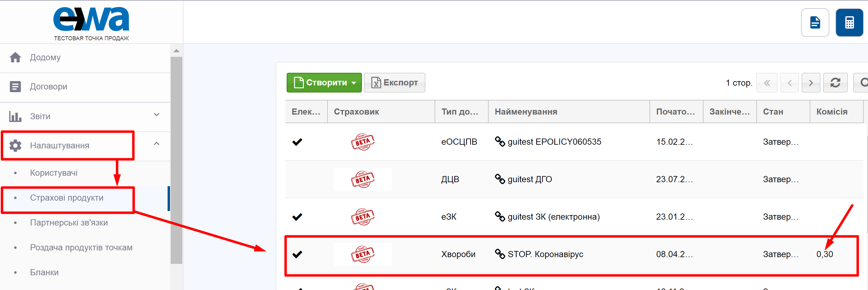The width and height of the screenshot is (868, 290).
Task: Sort by Елек… column header
Action: (306, 112)
